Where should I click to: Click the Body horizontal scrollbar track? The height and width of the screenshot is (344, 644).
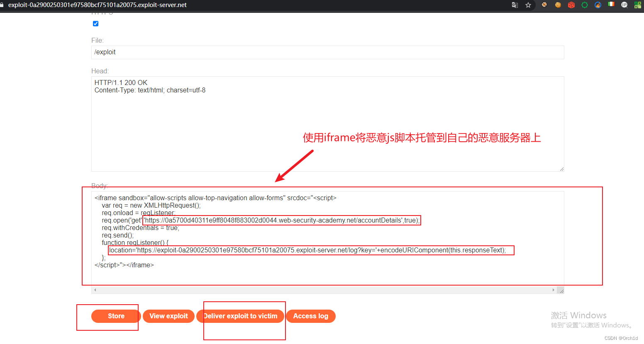(x=324, y=290)
